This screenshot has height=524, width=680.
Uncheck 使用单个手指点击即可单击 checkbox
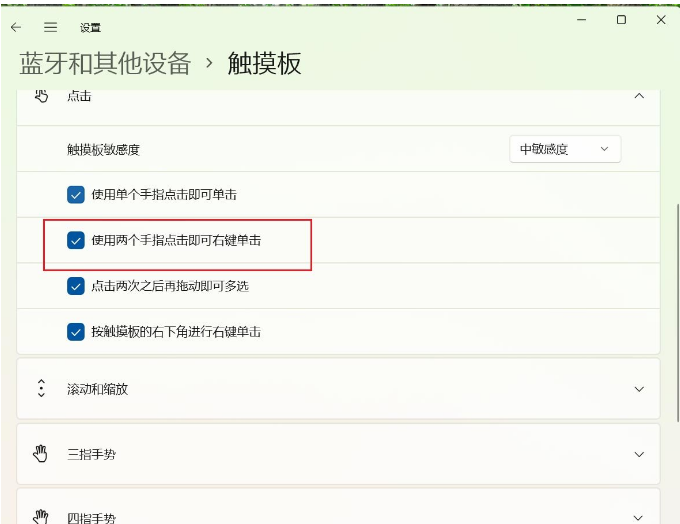(x=75, y=195)
